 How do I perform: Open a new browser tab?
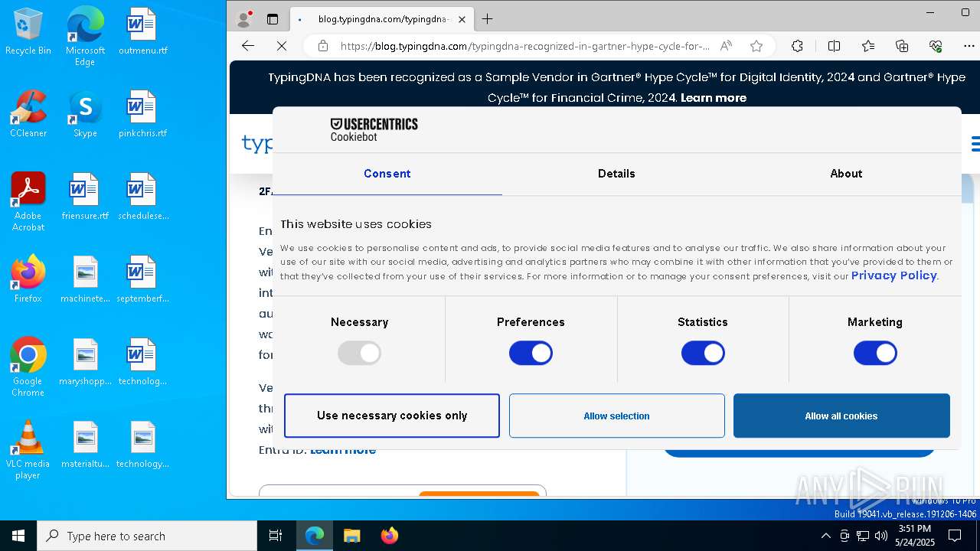tap(488, 19)
